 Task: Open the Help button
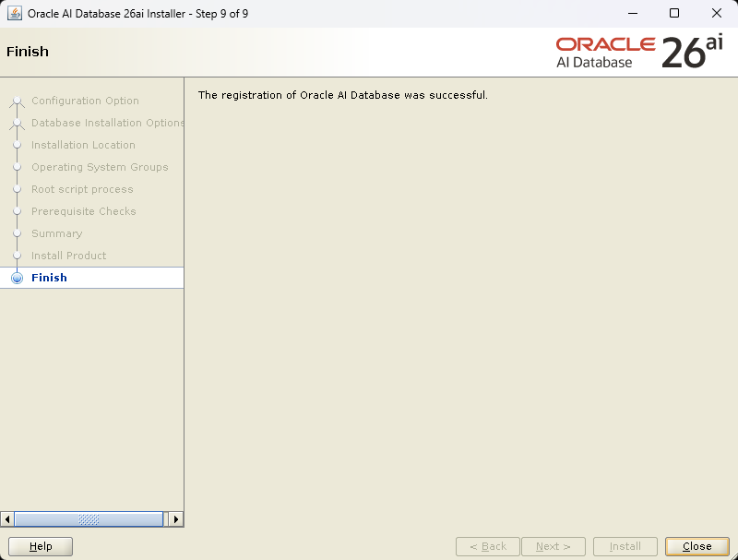pyautogui.click(x=41, y=546)
